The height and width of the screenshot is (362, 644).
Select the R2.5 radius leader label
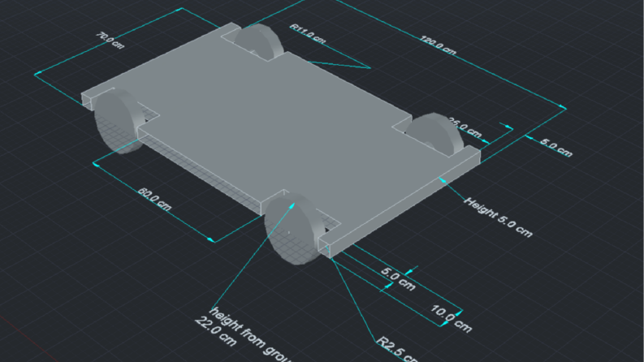[x=397, y=349]
